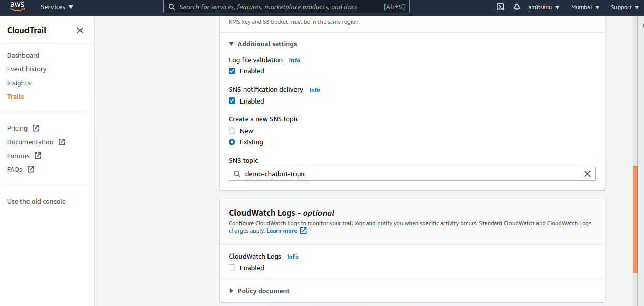The height and width of the screenshot is (306, 644).
Task: Clear the SNS topic field with the X
Action: point(587,174)
